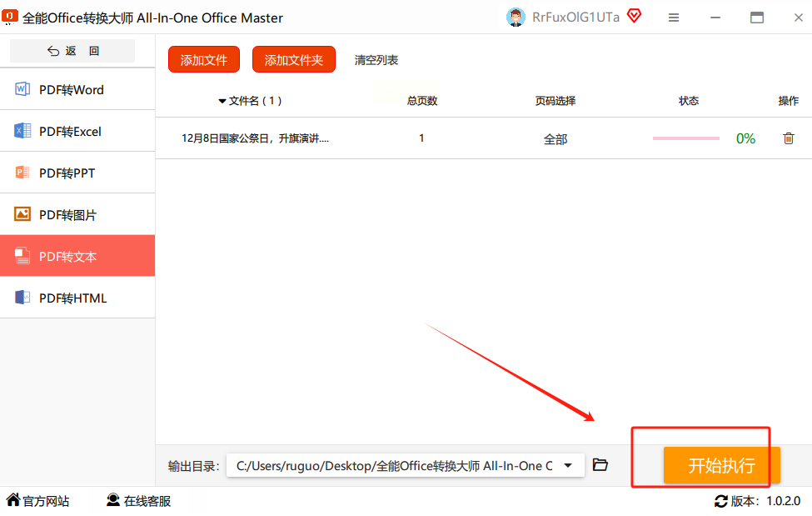
Task: Click the 版本: 1.0.2.0 label
Action: (x=765, y=501)
